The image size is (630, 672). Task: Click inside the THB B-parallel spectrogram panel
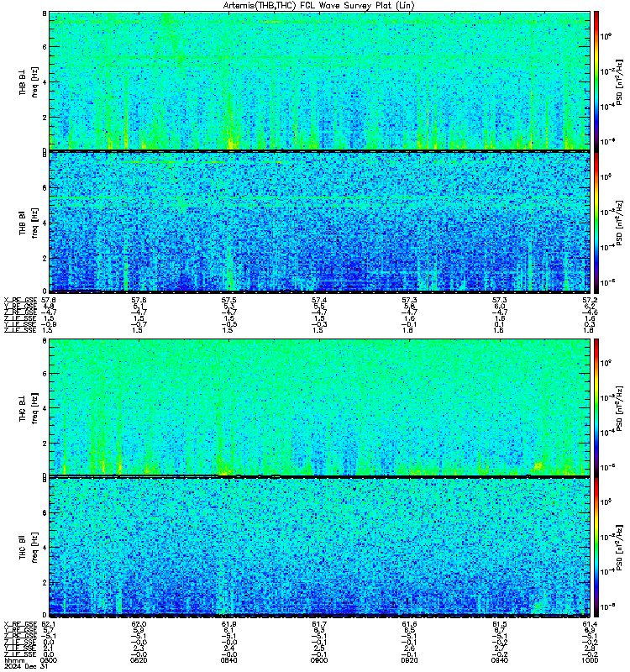click(x=320, y=222)
